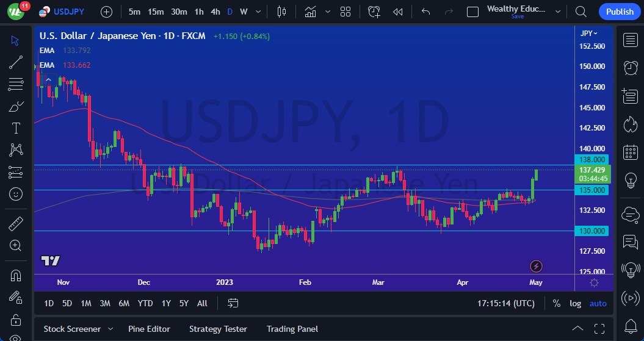Set range to 1D

point(49,303)
